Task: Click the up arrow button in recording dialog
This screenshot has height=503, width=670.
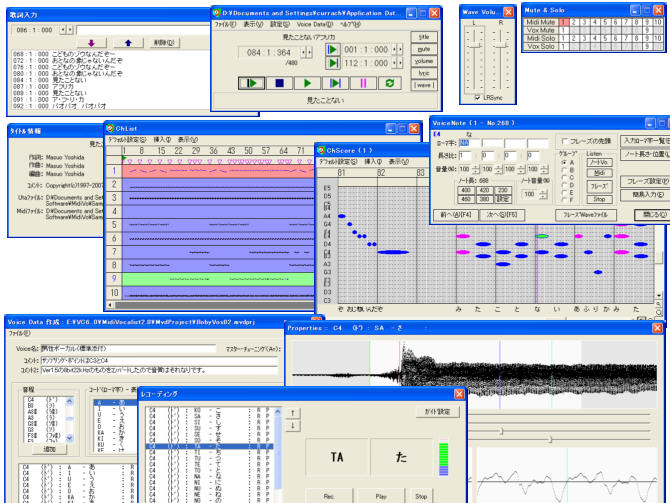Action: pos(293,413)
